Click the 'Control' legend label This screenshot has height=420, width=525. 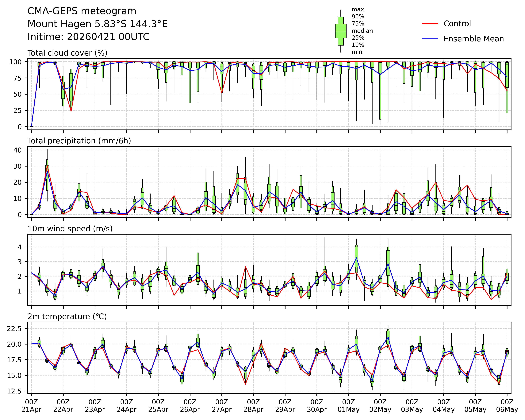[x=457, y=24]
